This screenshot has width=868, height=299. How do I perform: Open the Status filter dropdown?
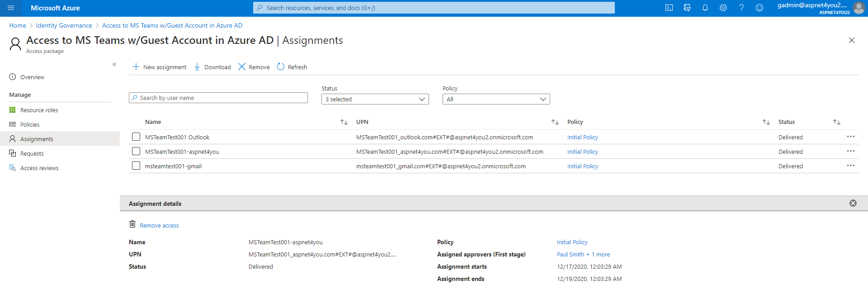click(375, 99)
